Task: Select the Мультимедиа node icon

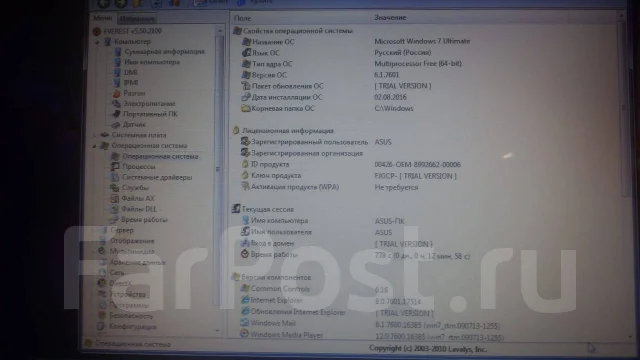Action: pyautogui.click(x=102, y=251)
